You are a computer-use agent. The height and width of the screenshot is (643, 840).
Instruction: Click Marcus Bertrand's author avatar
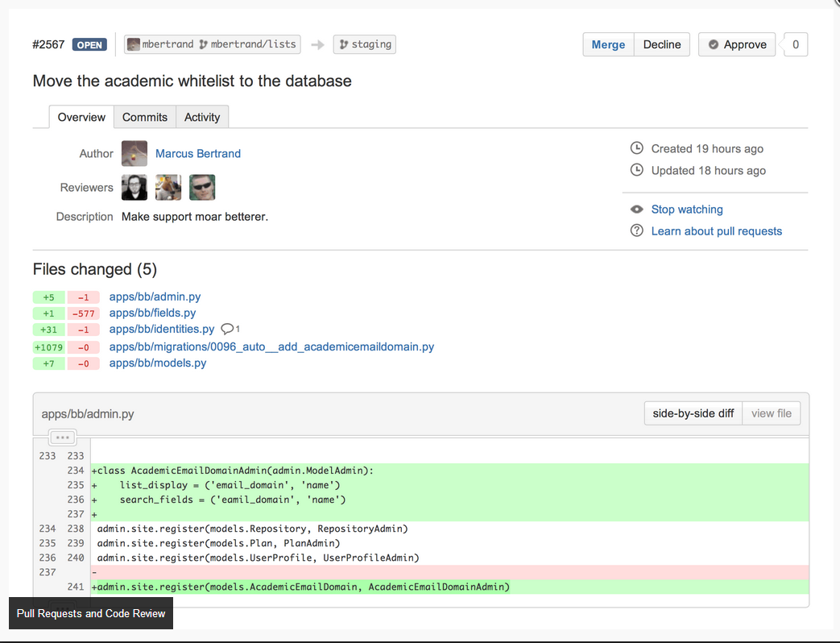pos(134,153)
